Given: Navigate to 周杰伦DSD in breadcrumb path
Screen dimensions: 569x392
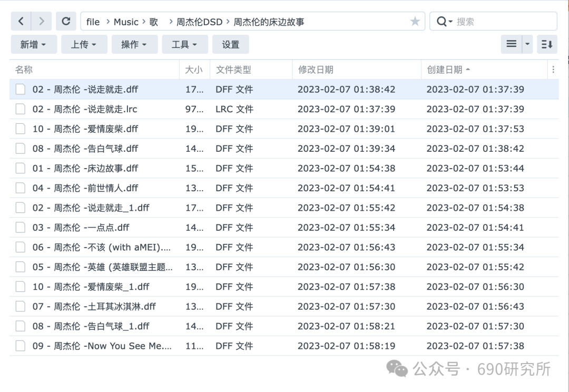Looking at the screenshot, I should pyautogui.click(x=199, y=22).
